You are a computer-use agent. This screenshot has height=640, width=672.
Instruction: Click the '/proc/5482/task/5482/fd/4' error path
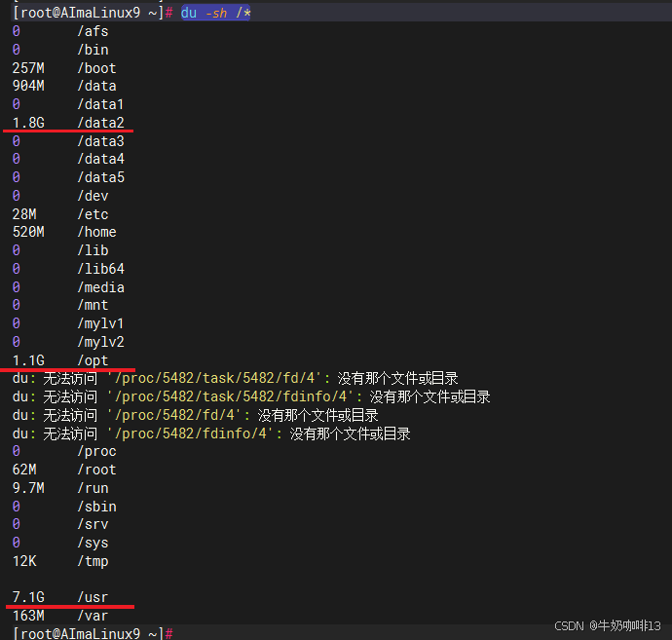(x=215, y=378)
